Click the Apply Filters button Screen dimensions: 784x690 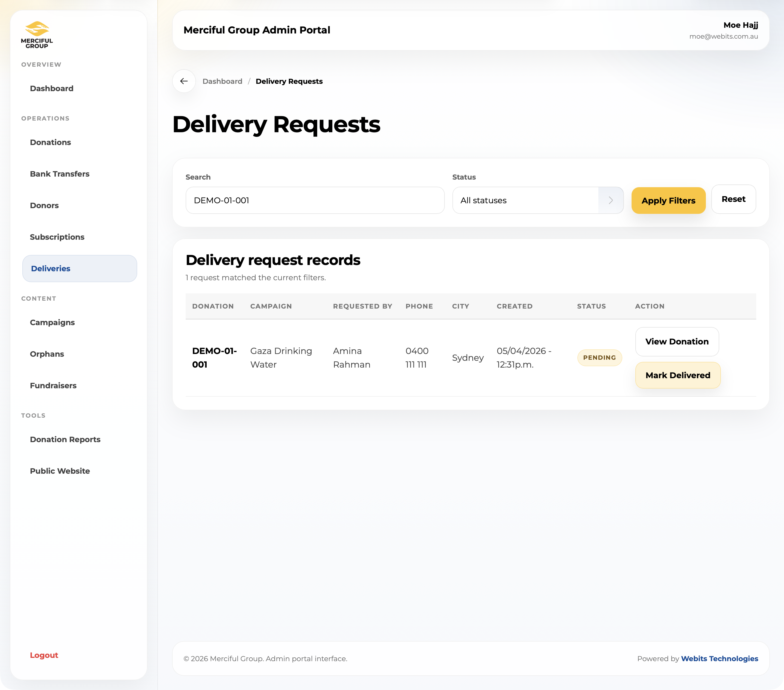(x=668, y=201)
